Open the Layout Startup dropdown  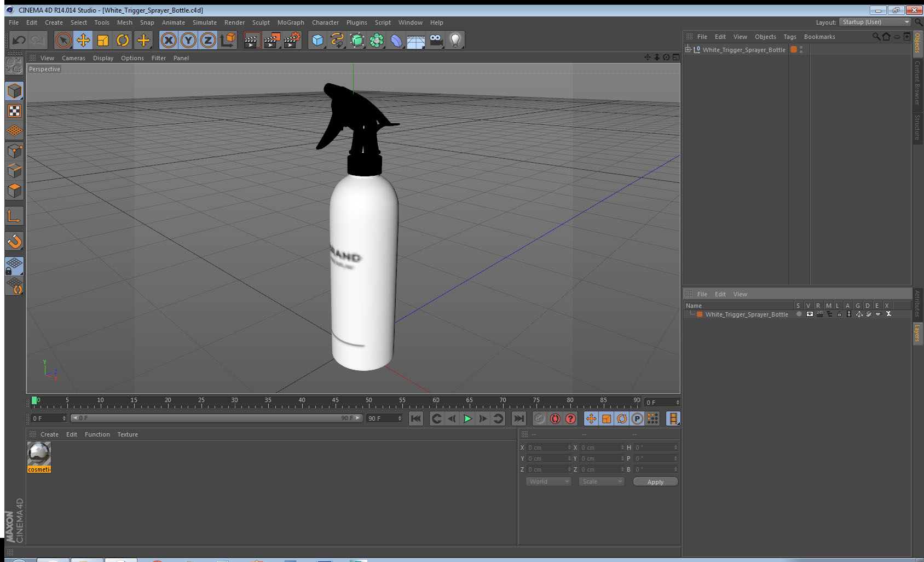tap(876, 22)
